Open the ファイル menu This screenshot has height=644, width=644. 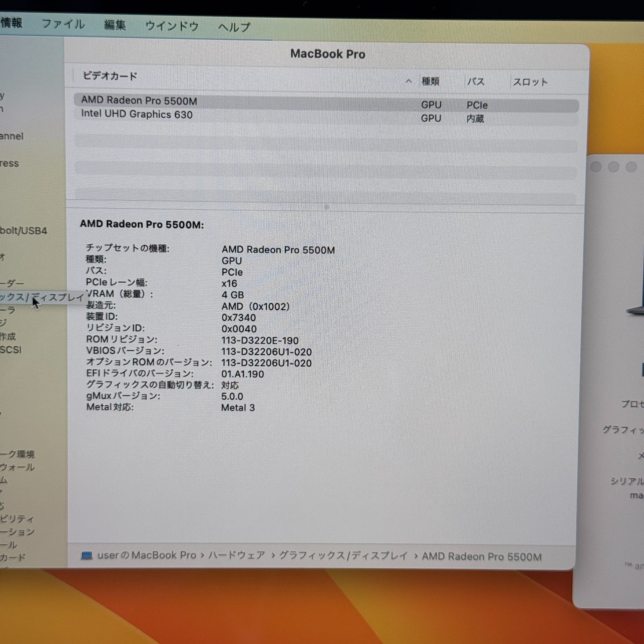63,25
